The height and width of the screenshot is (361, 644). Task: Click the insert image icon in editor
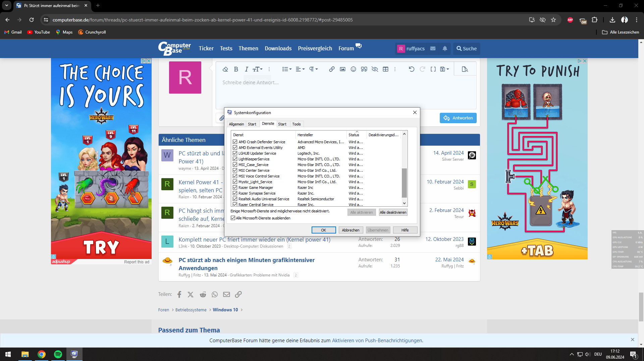[342, 69]
